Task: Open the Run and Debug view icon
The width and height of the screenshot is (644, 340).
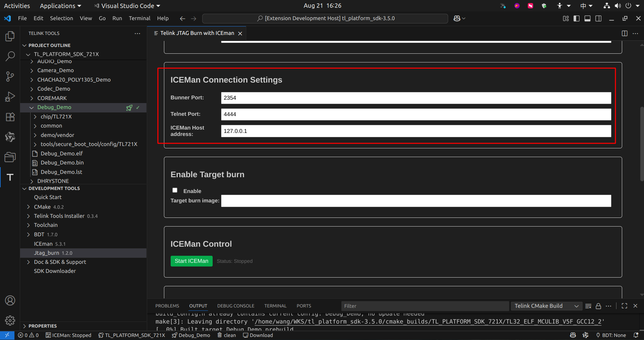Action: tap(10, 96)
